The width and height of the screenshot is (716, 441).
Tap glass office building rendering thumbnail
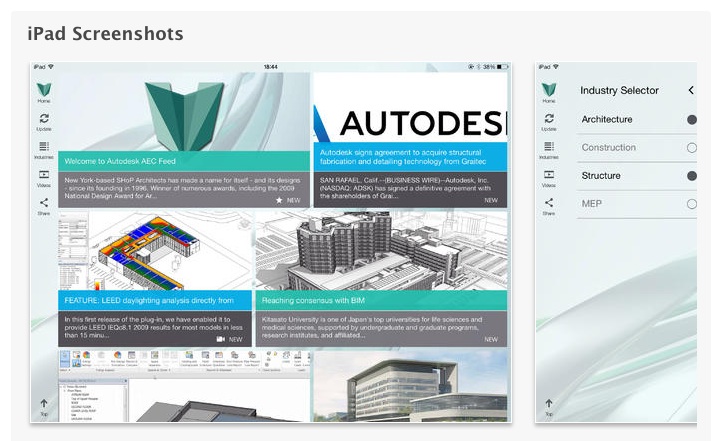pos(411,386)
